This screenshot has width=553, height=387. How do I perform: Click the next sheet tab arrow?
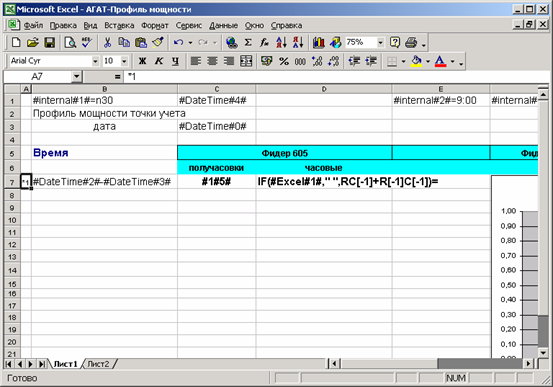31,364
